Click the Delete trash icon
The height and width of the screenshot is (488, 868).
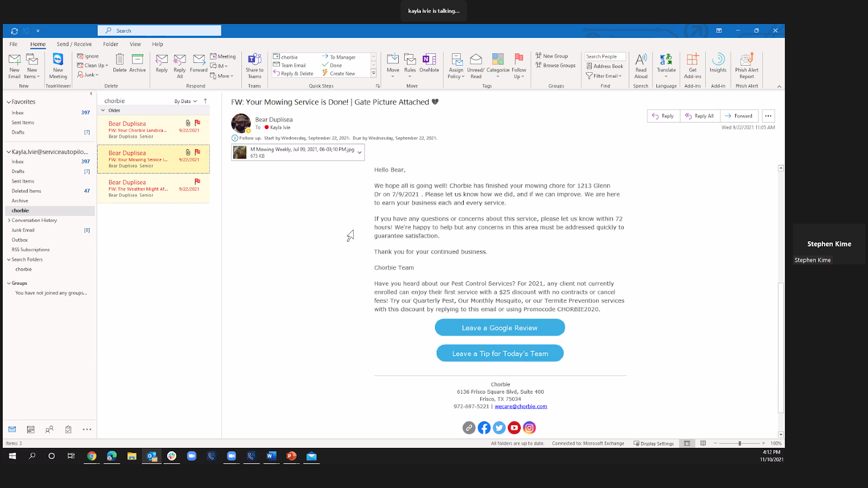click(x=120, y=59)
